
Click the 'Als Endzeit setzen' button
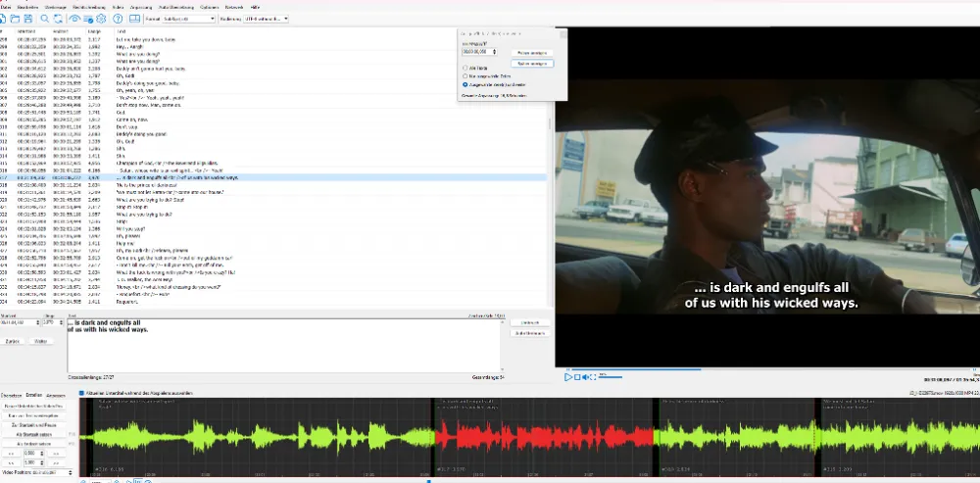point(31,444)
